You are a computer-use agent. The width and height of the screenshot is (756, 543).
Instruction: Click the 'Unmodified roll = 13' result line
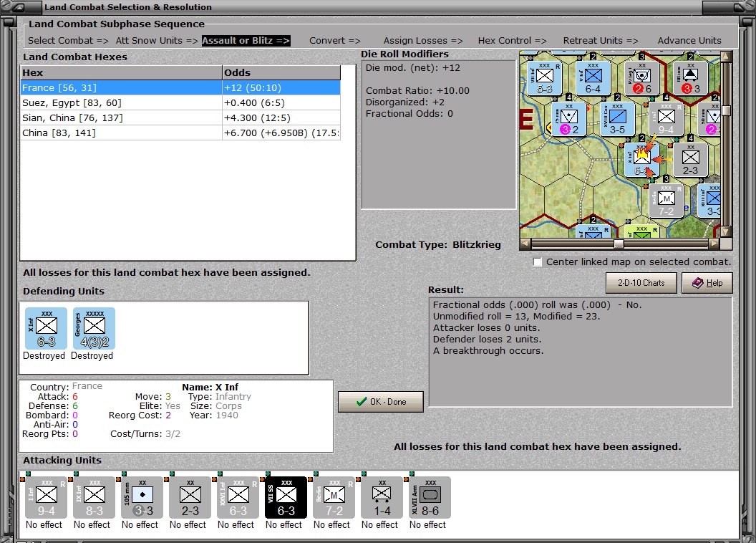(516, 317)
